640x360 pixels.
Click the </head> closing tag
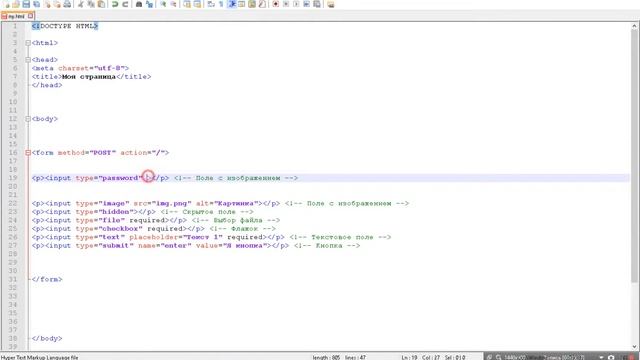point(47,85)
